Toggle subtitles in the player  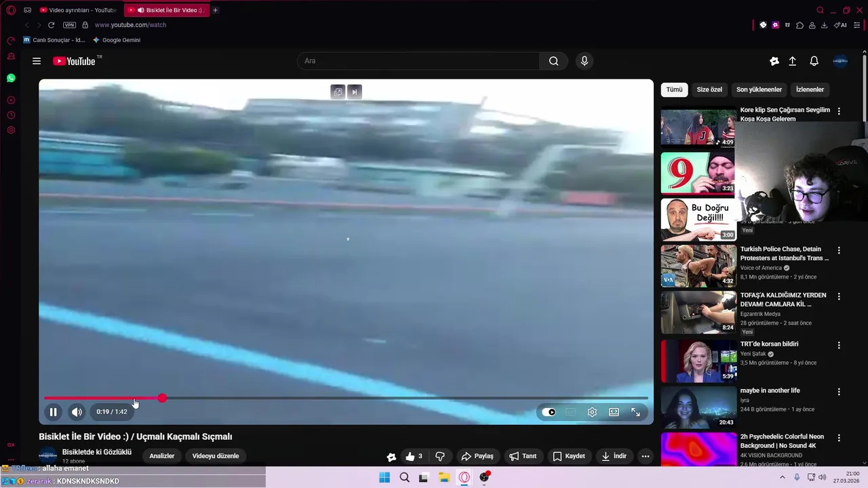(570, 412)
